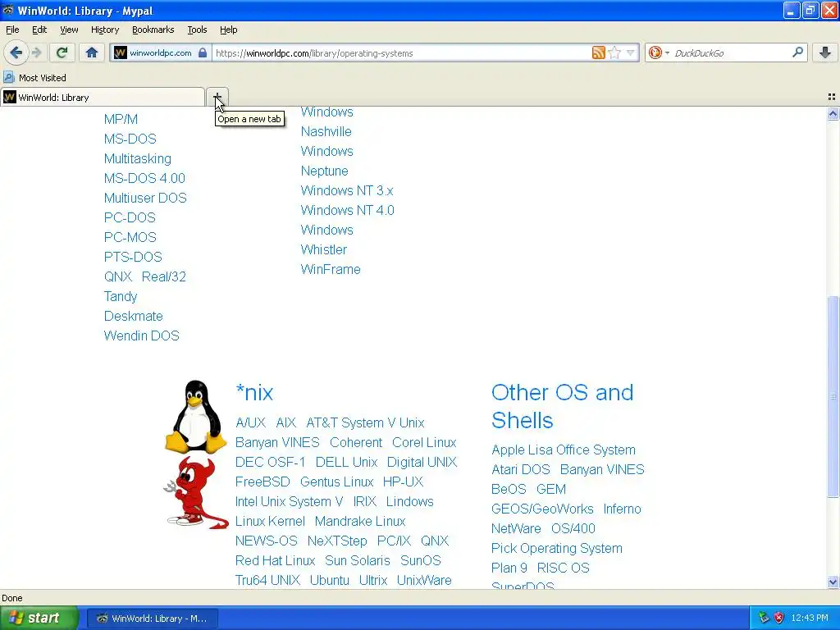Open the Downloads arrow button

point(825,52)
